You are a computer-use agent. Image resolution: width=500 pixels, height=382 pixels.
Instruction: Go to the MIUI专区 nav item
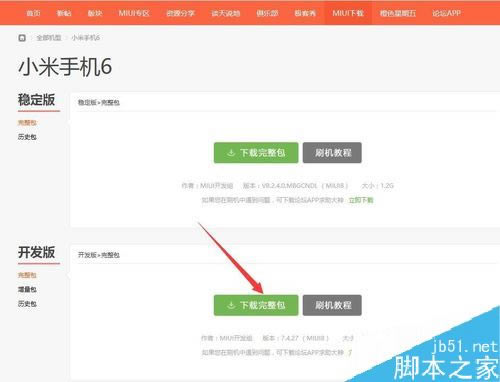134,13
